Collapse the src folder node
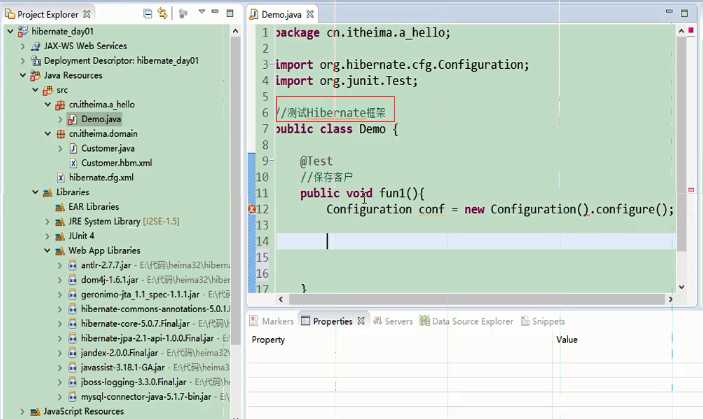 coord(35,90)
